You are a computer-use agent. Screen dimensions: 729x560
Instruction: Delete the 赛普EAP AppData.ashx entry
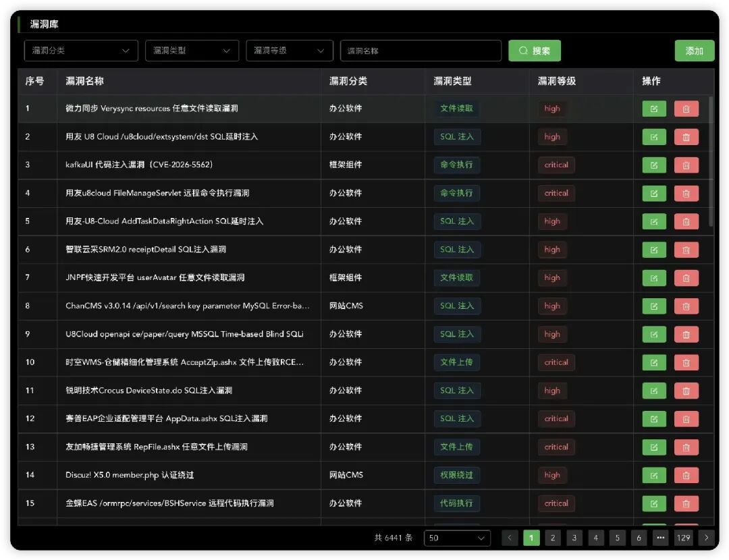pos(686,419)
